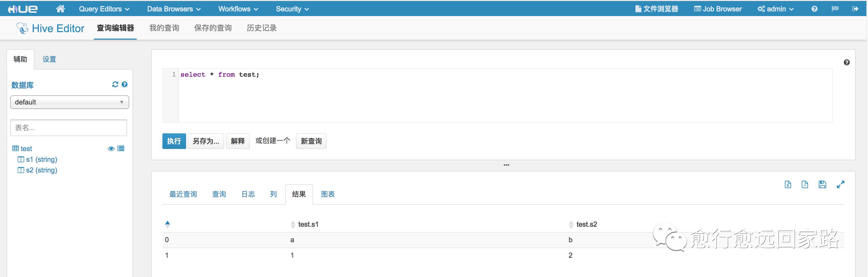868x277 pixels.
Task: Select the 设置 sidebar tab
Action: pyautogui.click(x=49, y=59)
